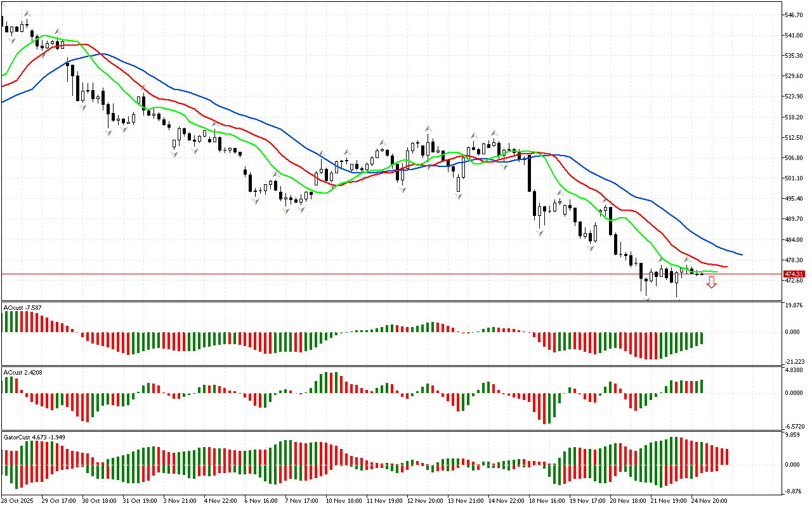The width and height of the screenshot is (812, 508).
Task: Select the right end of the red Alligator line
Action: pyautogui.click(x=726, y=267)
